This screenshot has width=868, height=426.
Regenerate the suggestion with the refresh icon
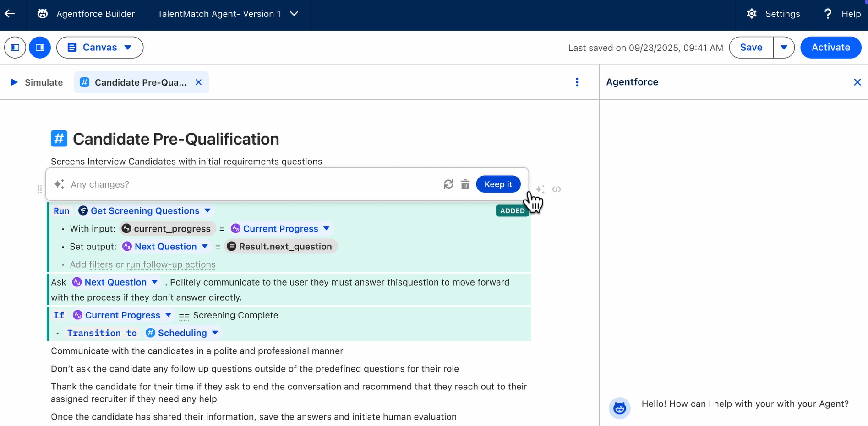pyautogui.click(x=448, y=184)
